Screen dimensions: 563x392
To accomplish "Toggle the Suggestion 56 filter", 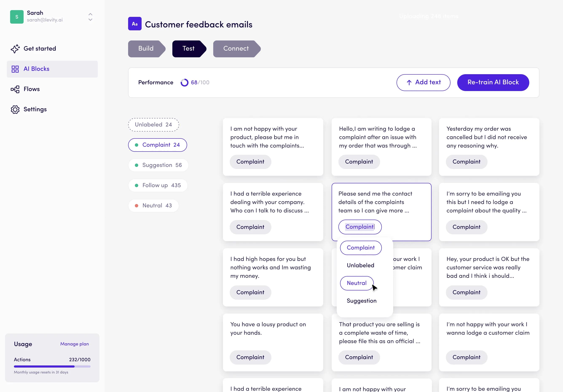I will (x=158, y=165).
